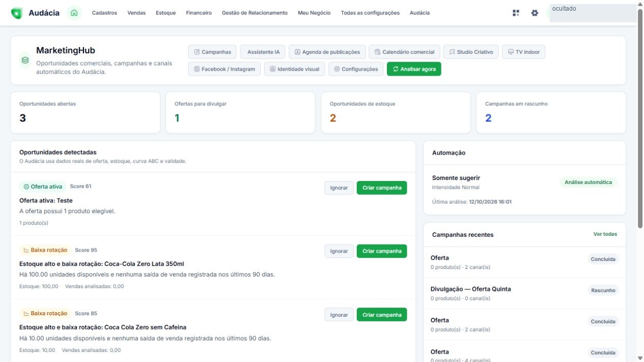Open the Audácia menu item

click(x=419, y=13)
